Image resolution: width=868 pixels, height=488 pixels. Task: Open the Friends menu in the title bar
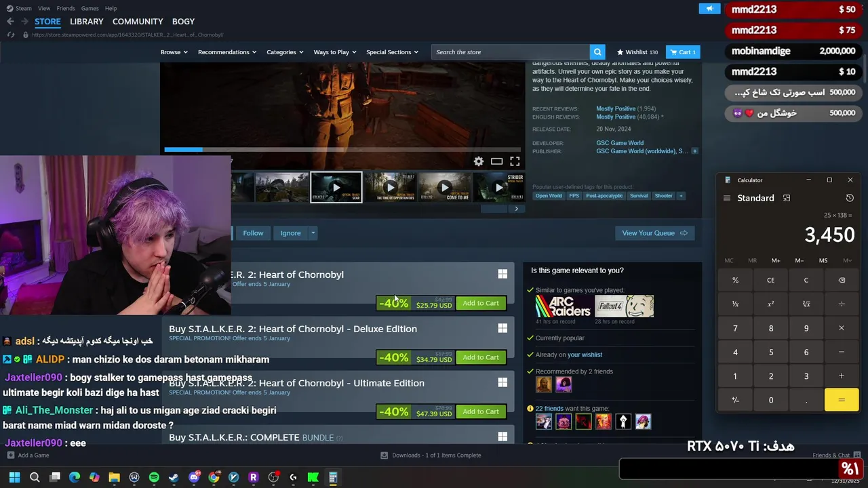click(66, 8)
